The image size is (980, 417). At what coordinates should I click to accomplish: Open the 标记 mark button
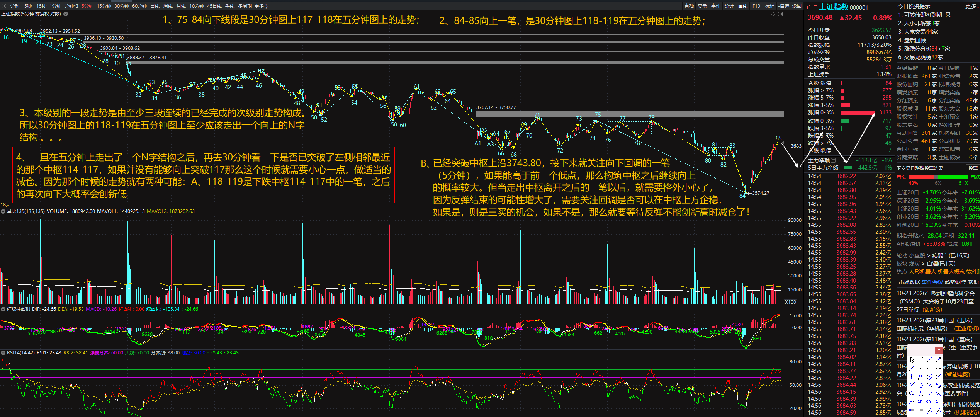tap(770, 6)
